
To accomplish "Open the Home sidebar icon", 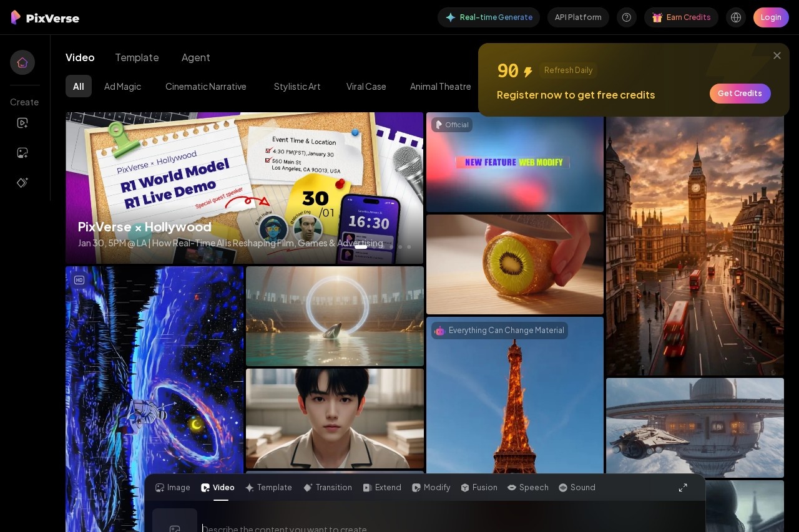I will [22, 62].
